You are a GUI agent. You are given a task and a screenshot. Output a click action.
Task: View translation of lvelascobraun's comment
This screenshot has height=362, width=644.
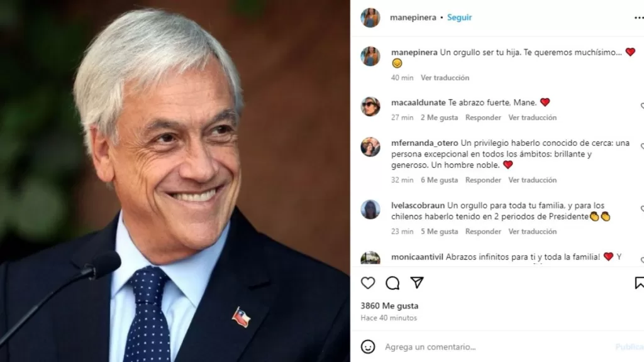[532, 231]
